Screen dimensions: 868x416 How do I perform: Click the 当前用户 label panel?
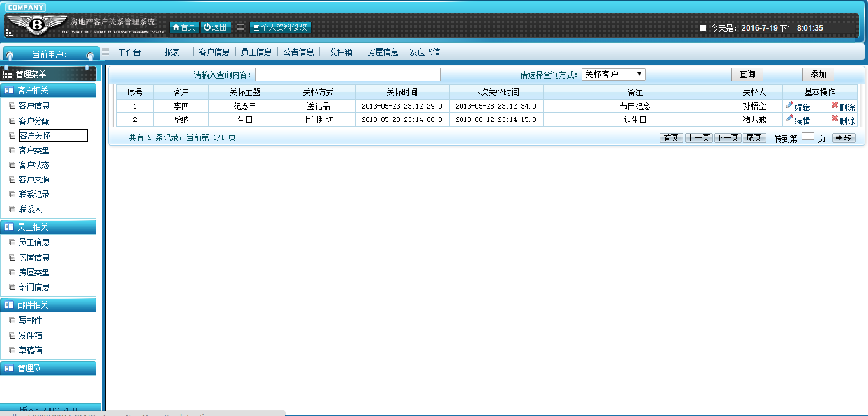(x=50, y=54)
